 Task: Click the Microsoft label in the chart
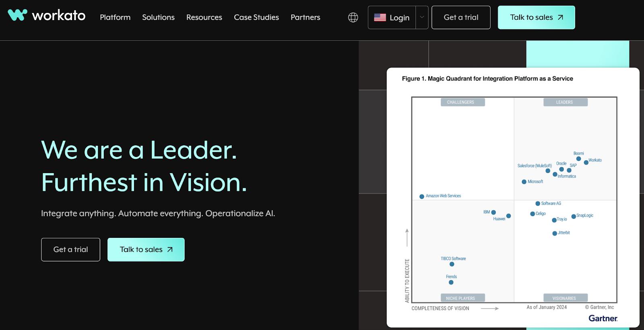(x=535, y=181)
